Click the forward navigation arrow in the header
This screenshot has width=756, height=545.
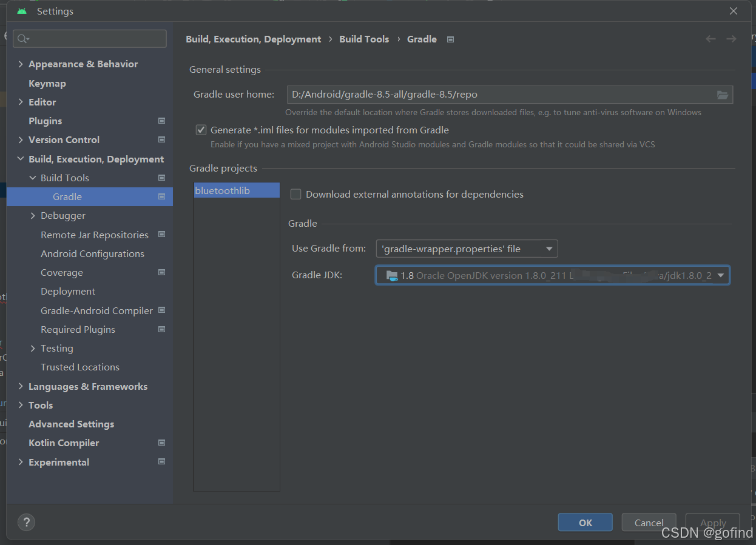731,39
